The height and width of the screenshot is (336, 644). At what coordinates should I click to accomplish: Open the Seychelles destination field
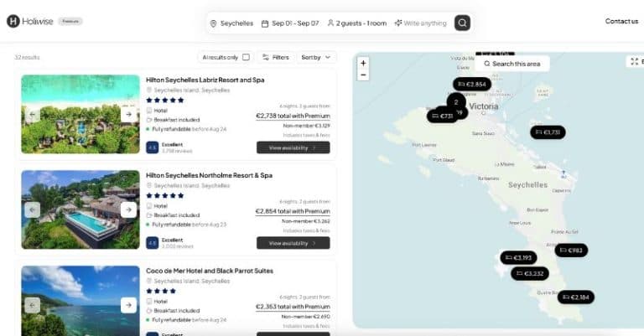tap(231, 23)
